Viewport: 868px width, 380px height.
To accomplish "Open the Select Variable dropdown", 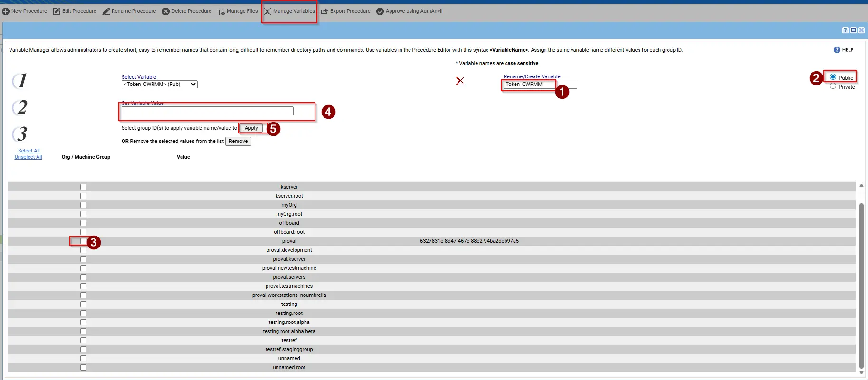I will (x=160, y=85).
